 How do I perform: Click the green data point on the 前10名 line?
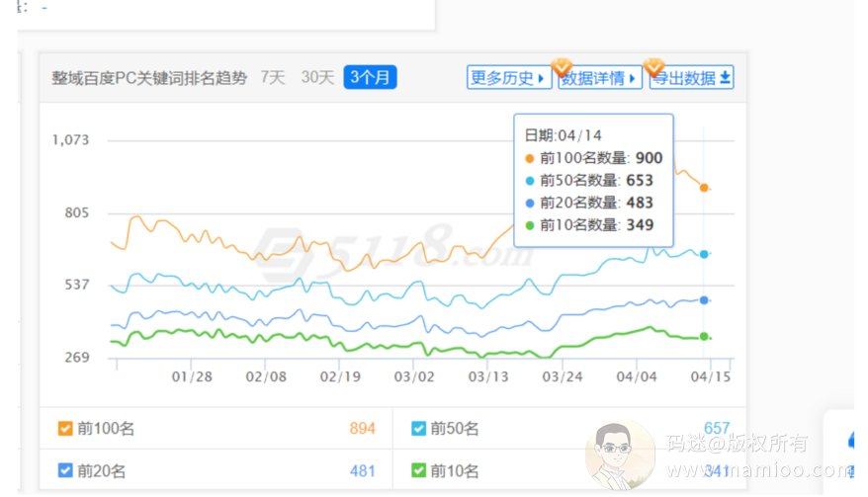pos(704,337)
